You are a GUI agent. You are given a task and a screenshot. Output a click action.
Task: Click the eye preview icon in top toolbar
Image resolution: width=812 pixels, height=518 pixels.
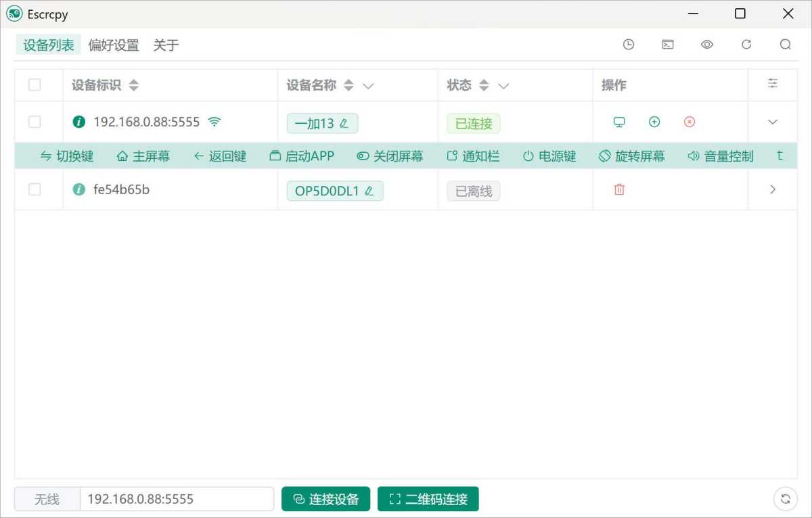[707, 44]
